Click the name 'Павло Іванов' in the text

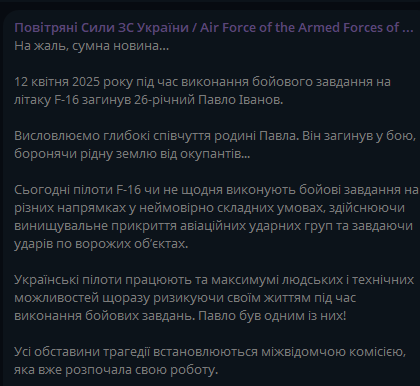(x=240, y=100)
